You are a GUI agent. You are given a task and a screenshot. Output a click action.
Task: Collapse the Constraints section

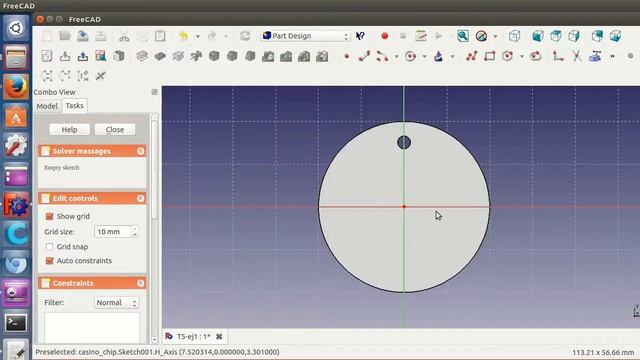(141, 283)
